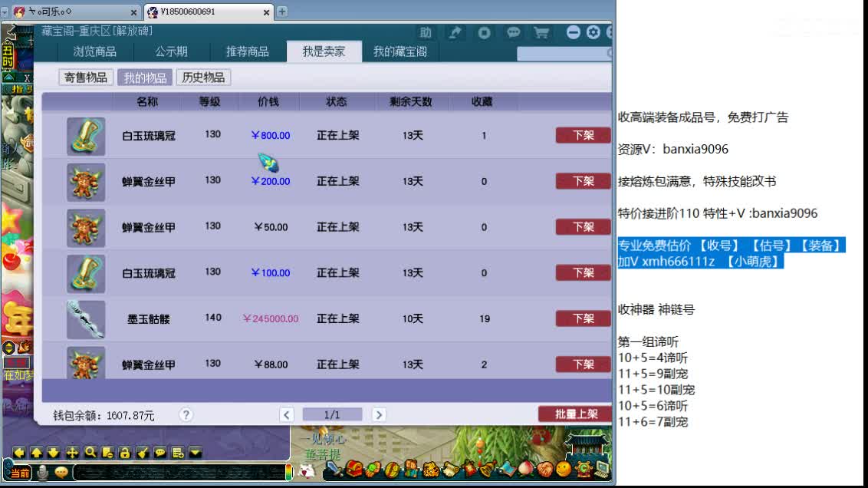Click the 收藏 column header
This screenshot has height=488, width=868.
click(x=482, y=102)
